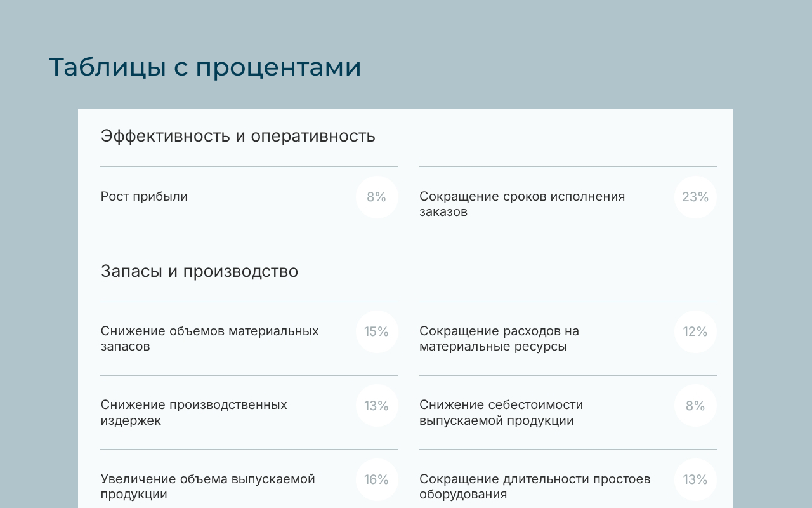Click 8% badge beside "Снижение себестоимости" row
The image size is (812, 508).
pyautogui.click(x=695, y=406)
